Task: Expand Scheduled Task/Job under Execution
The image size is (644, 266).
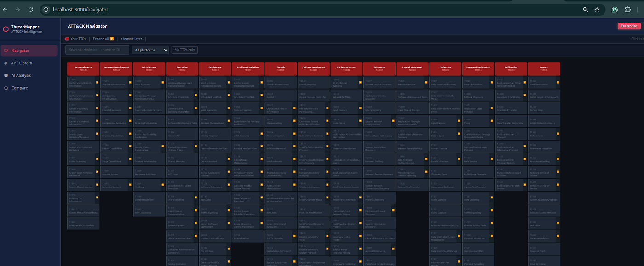Action: [x=196, y=95]
